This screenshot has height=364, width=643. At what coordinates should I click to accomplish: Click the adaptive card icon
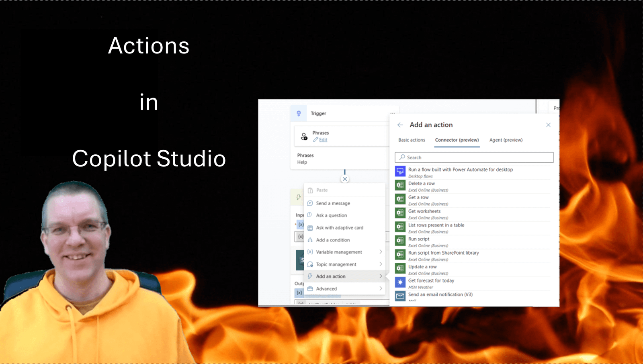click(310, 228)
